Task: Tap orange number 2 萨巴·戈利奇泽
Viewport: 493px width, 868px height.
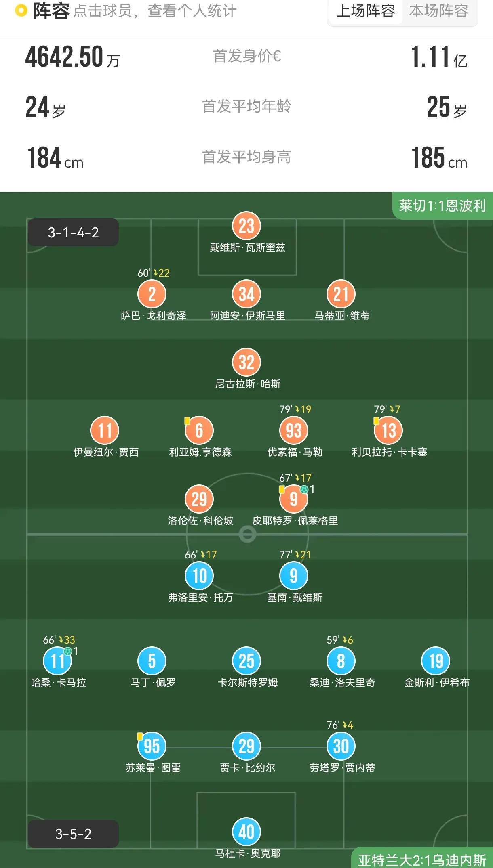Action: click(152, 294)
